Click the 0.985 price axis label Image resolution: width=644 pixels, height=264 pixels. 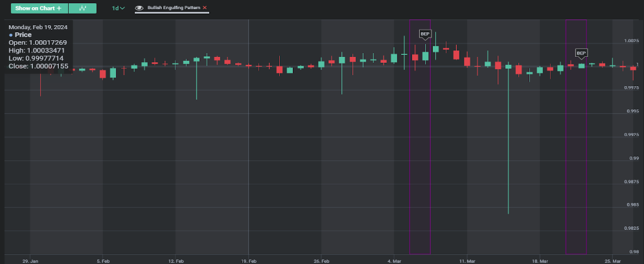[634, 204]
